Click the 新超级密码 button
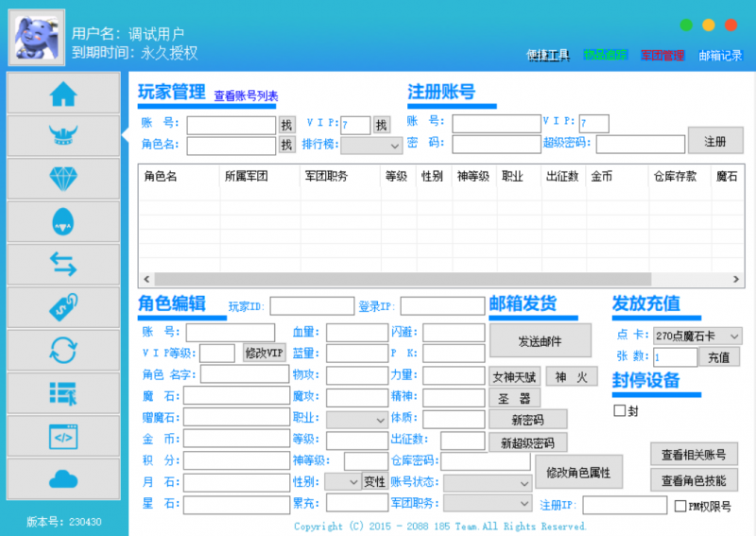 coord(527,441)
